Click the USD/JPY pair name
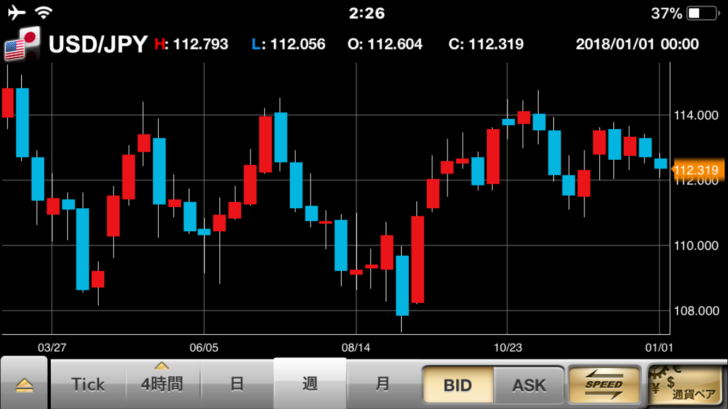Viewport: 728px width, 409px height. coord(98,44)
